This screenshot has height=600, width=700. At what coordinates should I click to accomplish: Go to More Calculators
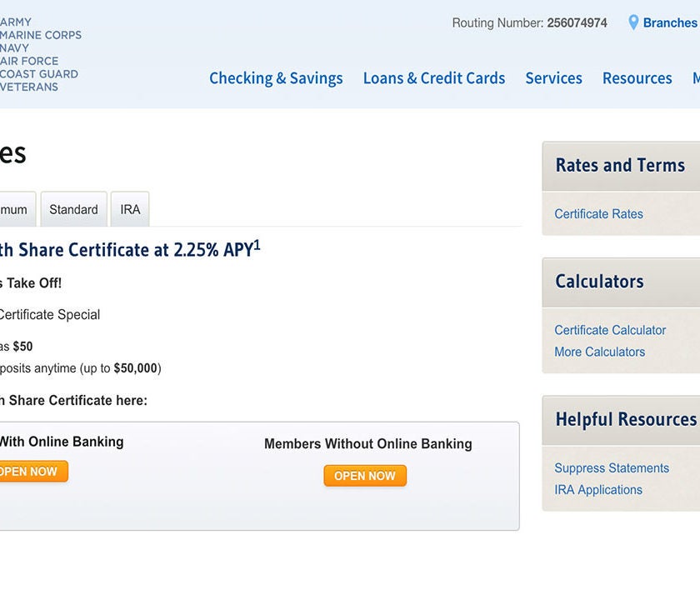coord(599,352)
